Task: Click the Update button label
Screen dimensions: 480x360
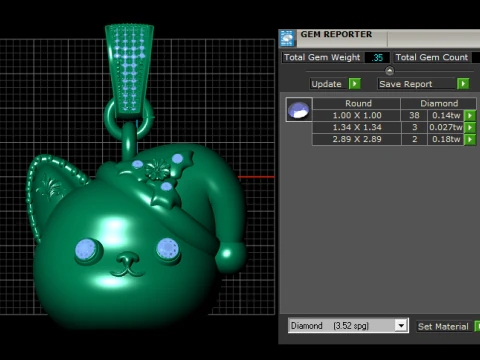Action: click(x=326, y=84)
